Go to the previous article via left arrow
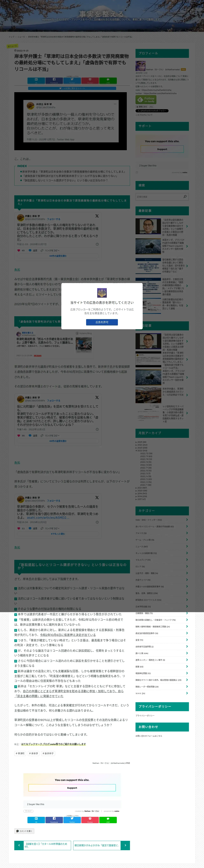The height and width of the screenshot is (868, 204). (x=19, y=845)
